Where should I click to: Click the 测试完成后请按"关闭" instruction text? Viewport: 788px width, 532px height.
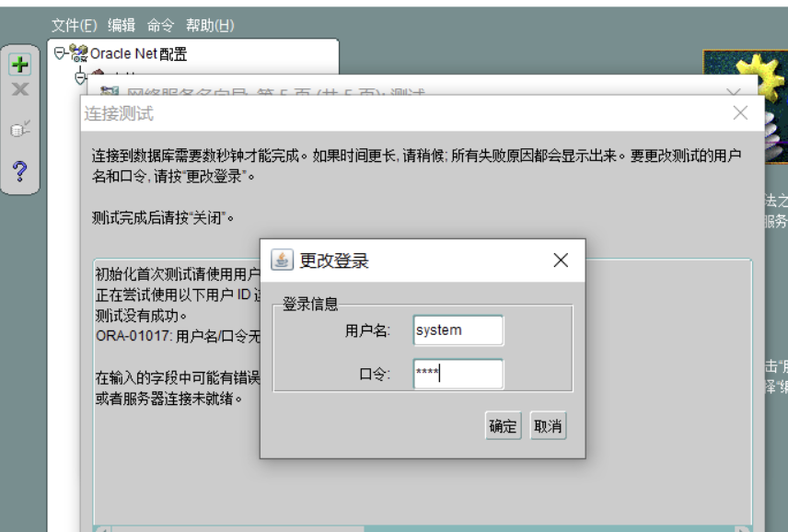coord(163,217)
